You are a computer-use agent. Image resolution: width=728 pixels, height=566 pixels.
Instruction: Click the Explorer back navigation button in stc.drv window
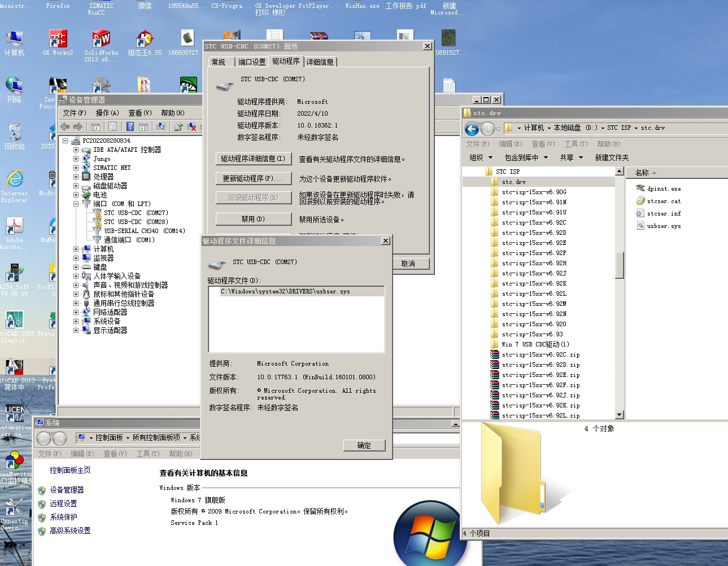[472, 129]
